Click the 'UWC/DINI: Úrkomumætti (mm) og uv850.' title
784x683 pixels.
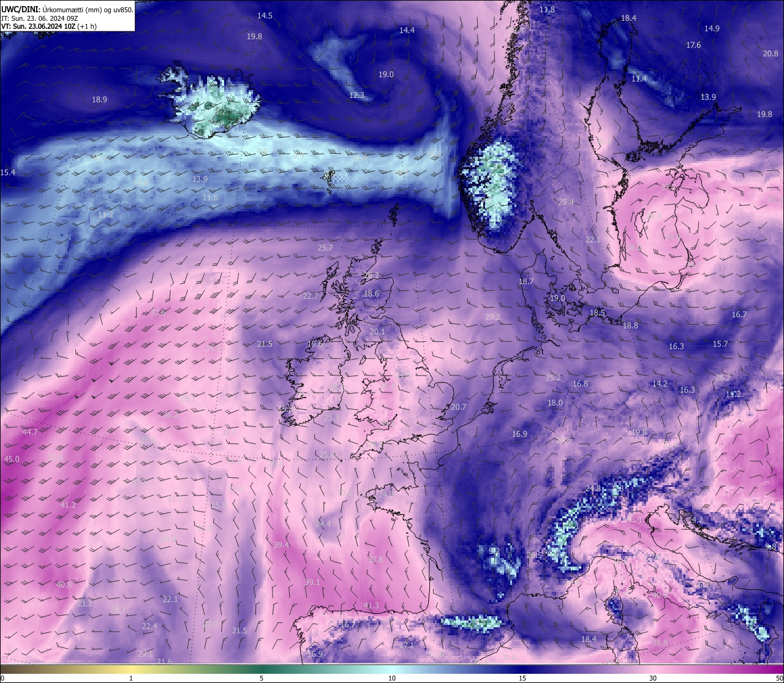click(67, 9)
